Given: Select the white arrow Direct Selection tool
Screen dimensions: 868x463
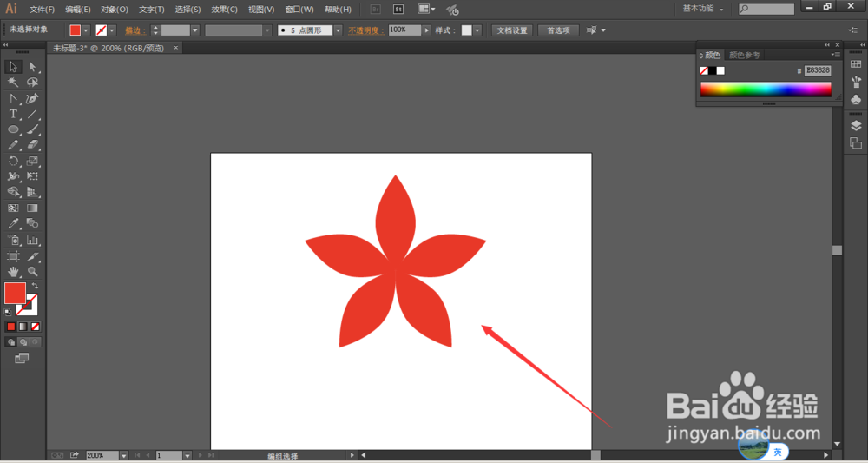Looking at the screenshot, I should pos(33,67).
